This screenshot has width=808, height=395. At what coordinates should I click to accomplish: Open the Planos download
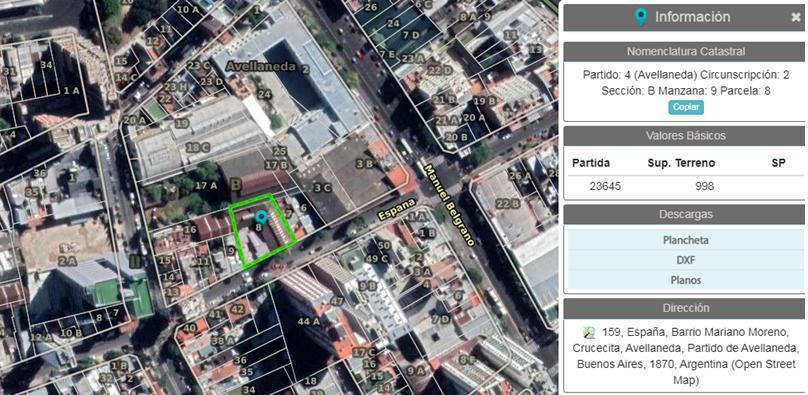tap(685, 281)
